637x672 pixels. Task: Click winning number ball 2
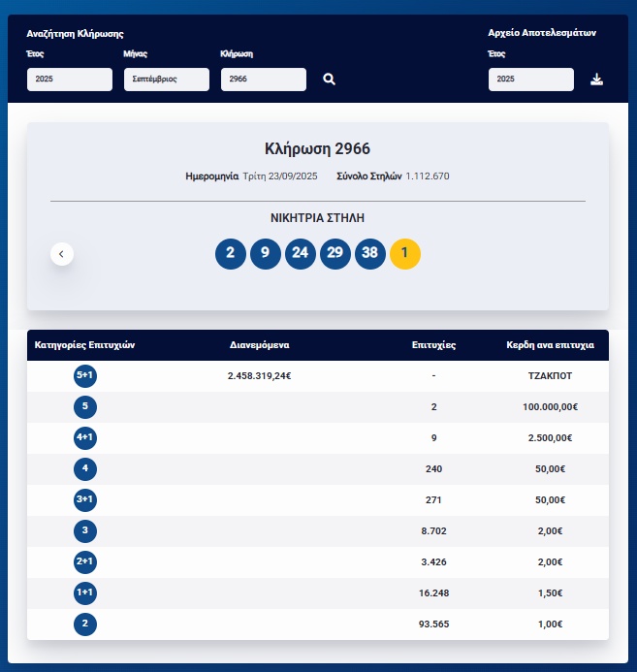[x=230, y=254]
